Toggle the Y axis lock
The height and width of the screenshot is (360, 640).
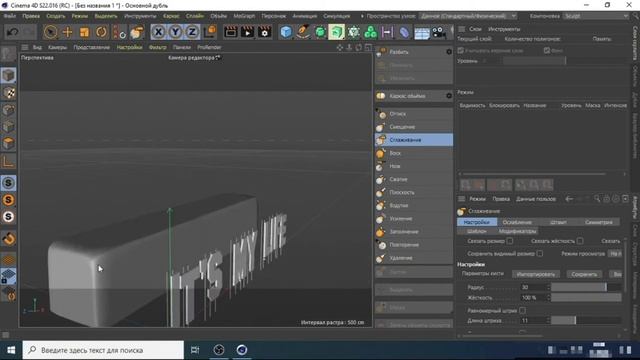[x=176, y=32]
